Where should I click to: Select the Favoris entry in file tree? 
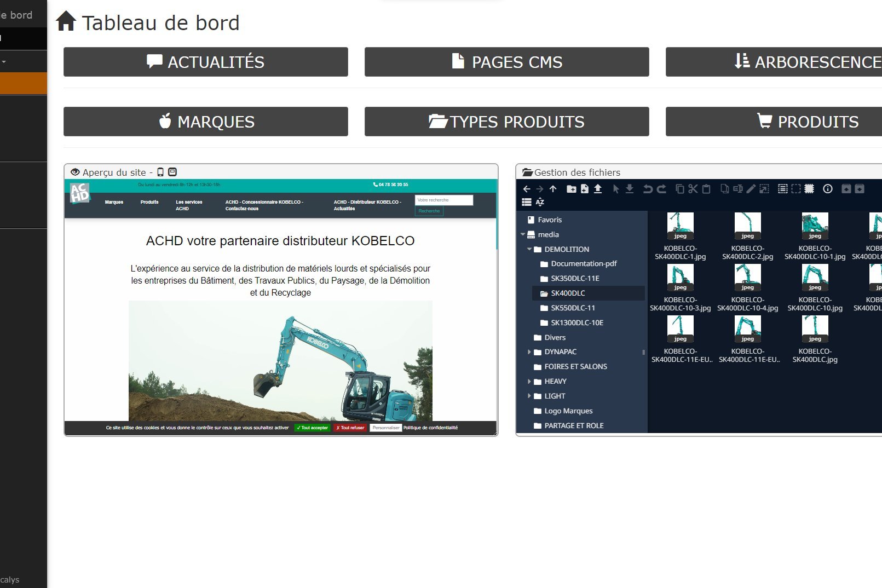(x=549, y=220)
